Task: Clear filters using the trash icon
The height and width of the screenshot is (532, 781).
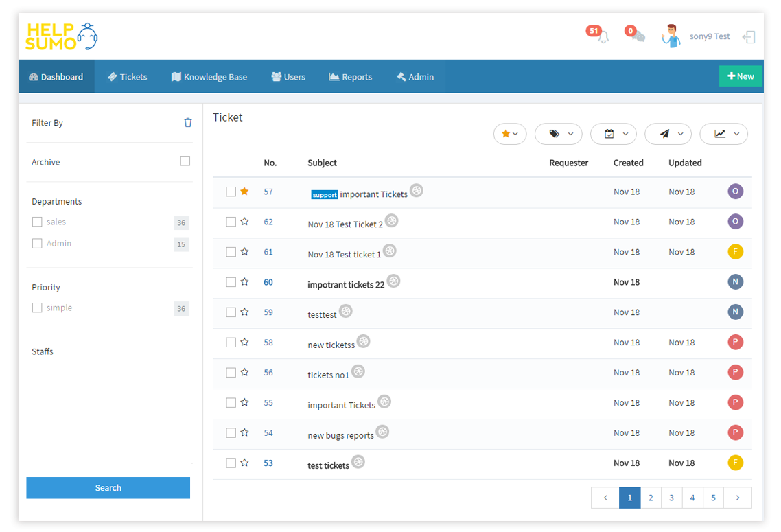Action: point(187,122)
